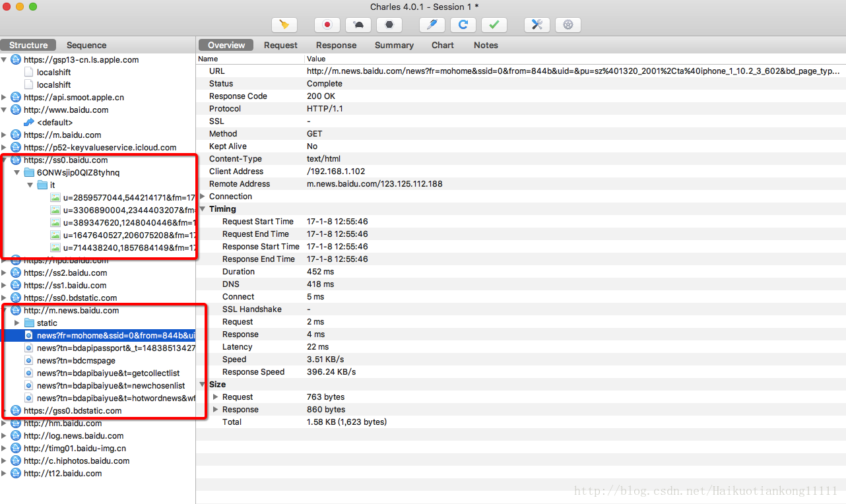The height and width of the screenshot is (504, 846).
Task: Open the Request tab
Action: (280, 45)
